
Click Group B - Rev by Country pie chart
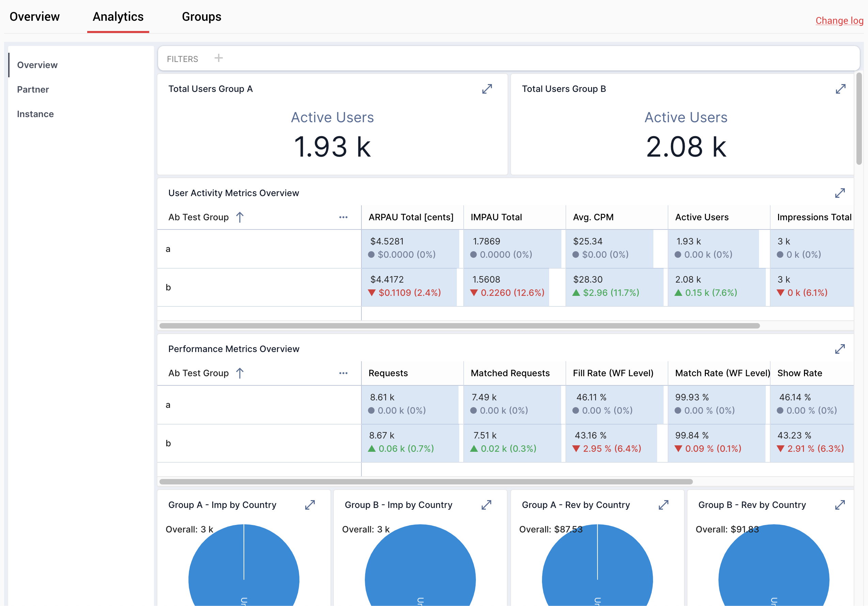[774, 565]
